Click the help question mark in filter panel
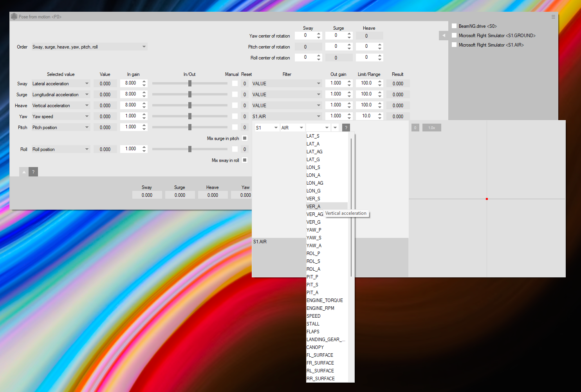This screenshot has height=392, width=581. [x=346, y=128]
